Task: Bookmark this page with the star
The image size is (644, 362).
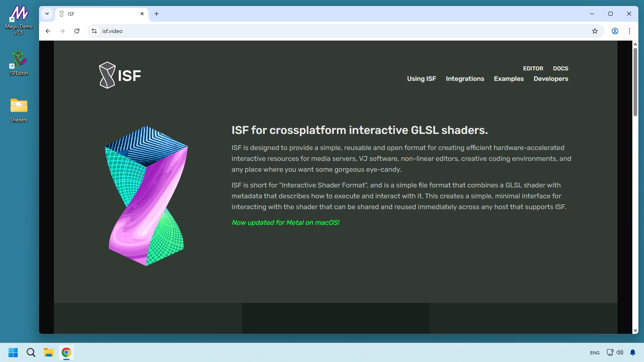Action: coord(595,31)
